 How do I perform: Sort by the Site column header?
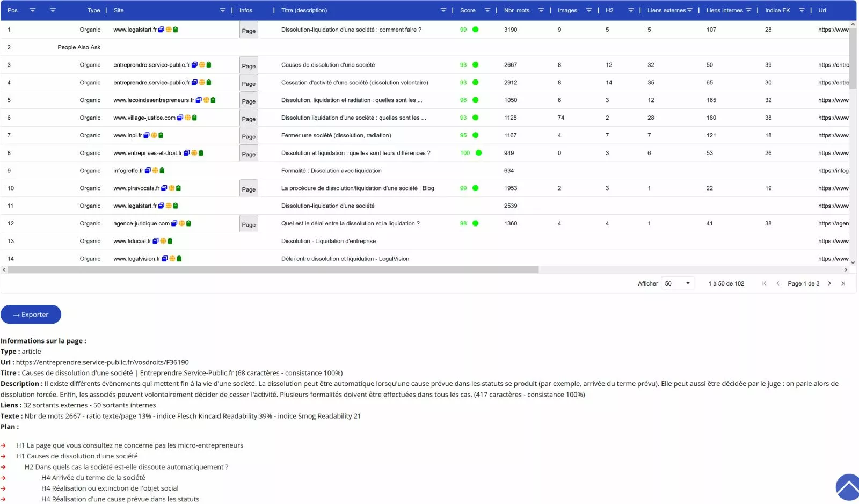pyautogui.click(x=119, y=10)
